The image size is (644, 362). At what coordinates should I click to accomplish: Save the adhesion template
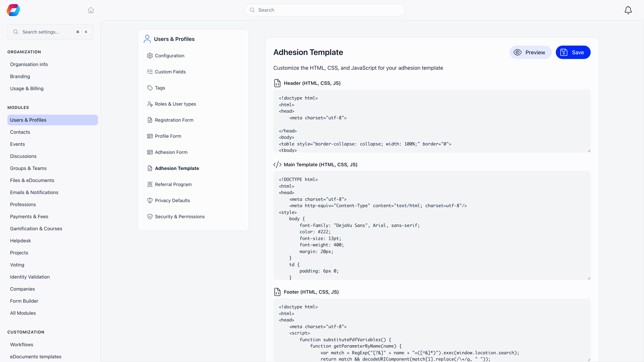click(573, 52)
